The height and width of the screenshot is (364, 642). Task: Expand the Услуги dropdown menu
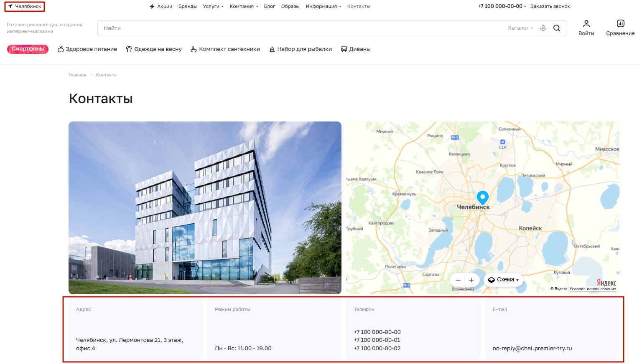point(213,6)
